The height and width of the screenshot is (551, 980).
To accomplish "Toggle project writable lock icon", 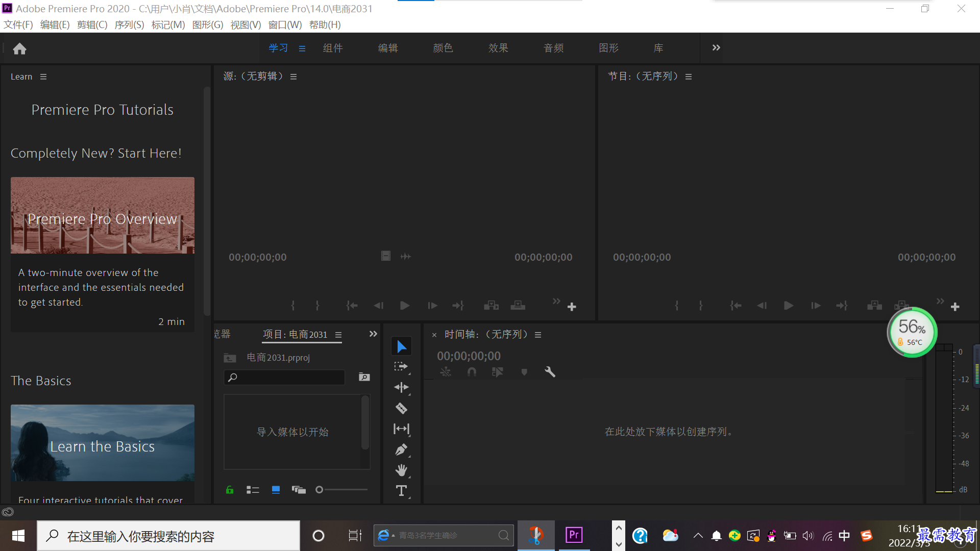I will click(230, 490).
